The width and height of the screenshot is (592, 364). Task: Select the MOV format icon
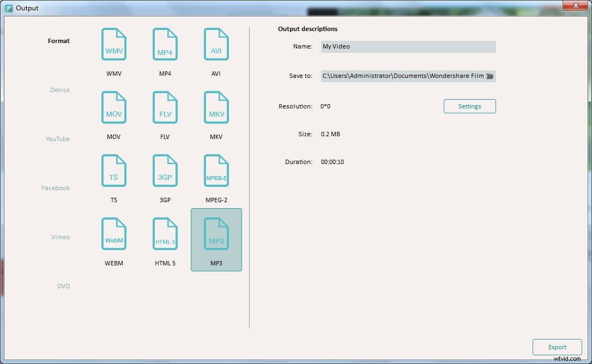113,107
